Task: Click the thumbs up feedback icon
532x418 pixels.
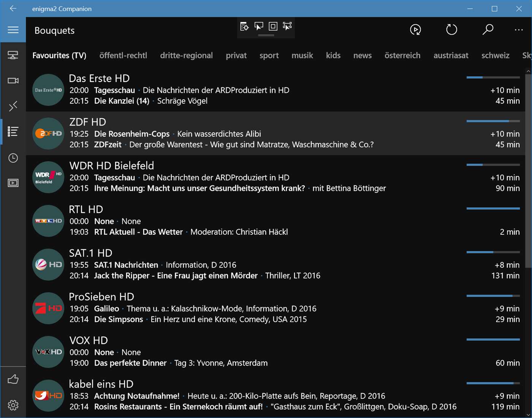Action: [13, 379]
